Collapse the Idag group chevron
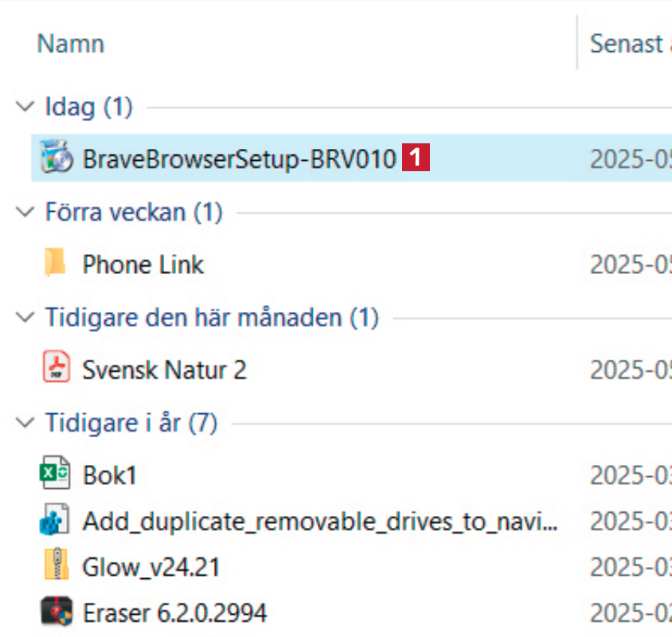 coord(26,106)
